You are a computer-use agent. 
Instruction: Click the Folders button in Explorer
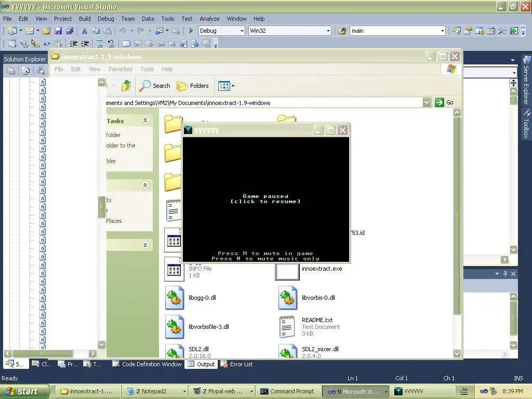pyautogui.click(x=193, y=86)
